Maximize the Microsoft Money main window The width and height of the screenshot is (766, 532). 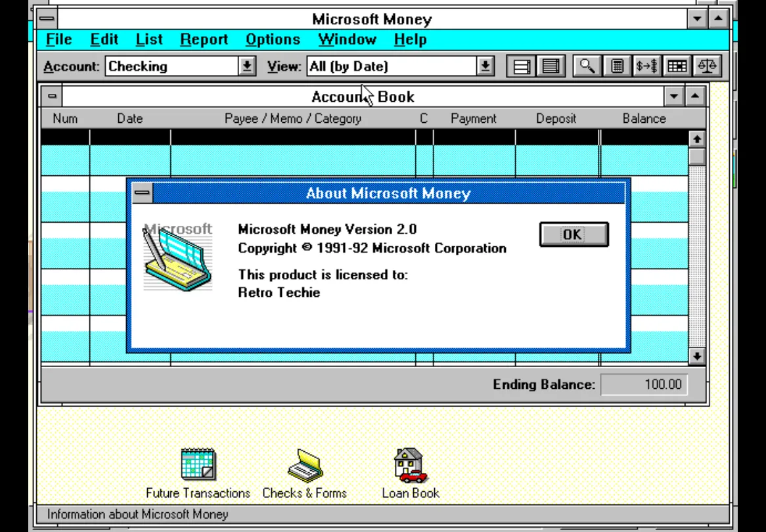(718, 19)
